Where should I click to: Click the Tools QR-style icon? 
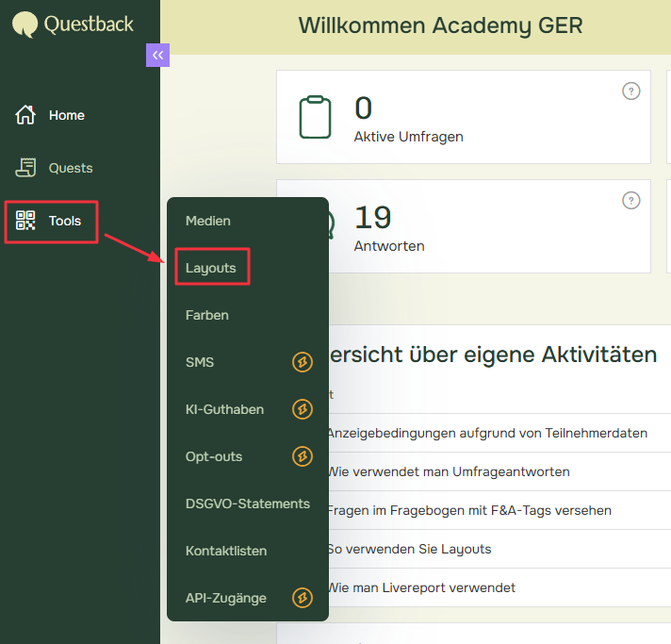[25, 221]
